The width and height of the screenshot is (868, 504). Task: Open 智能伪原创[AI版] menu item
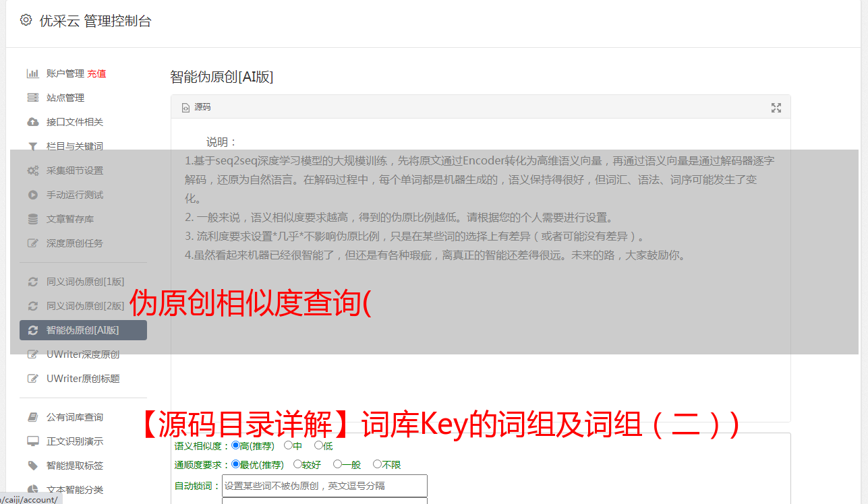[x=83, y=330]
